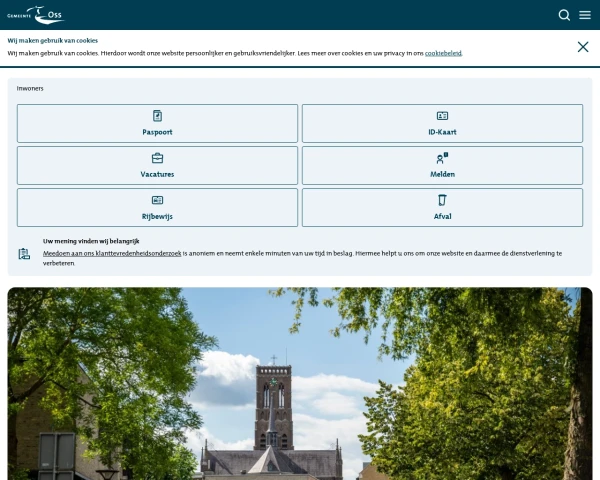
Task: Open the Rijbewijs label
Action: tap(157, 216)
